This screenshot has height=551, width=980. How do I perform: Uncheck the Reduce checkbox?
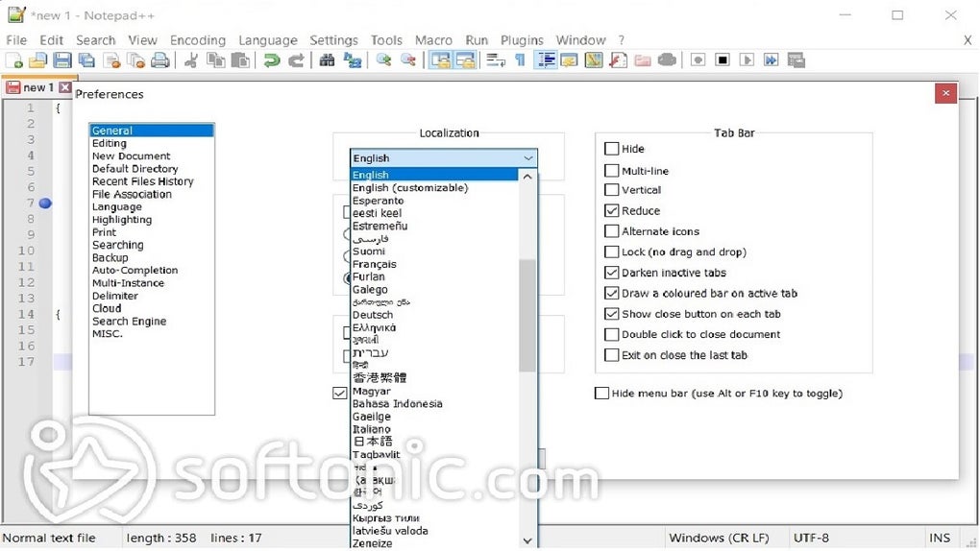coord(612,210)
